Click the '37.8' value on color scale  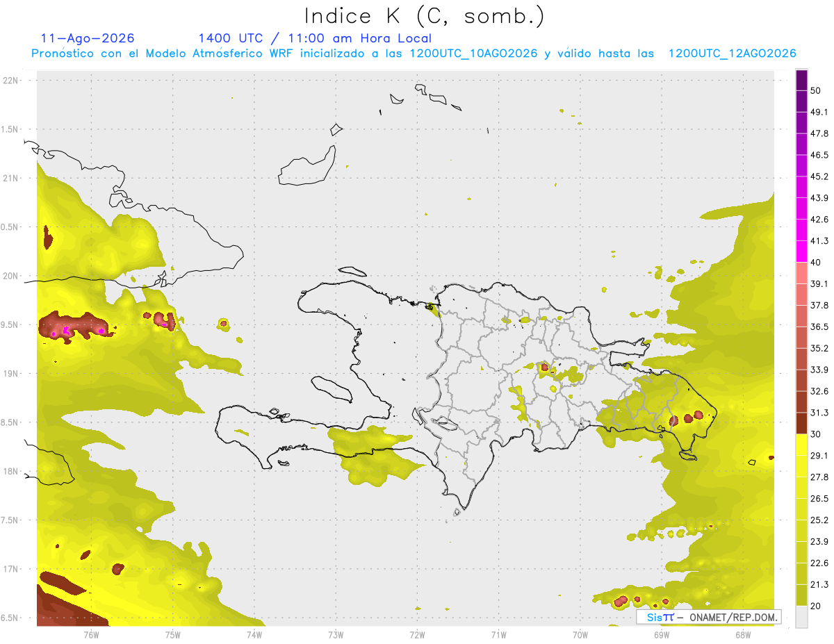[x=819, y=305]
